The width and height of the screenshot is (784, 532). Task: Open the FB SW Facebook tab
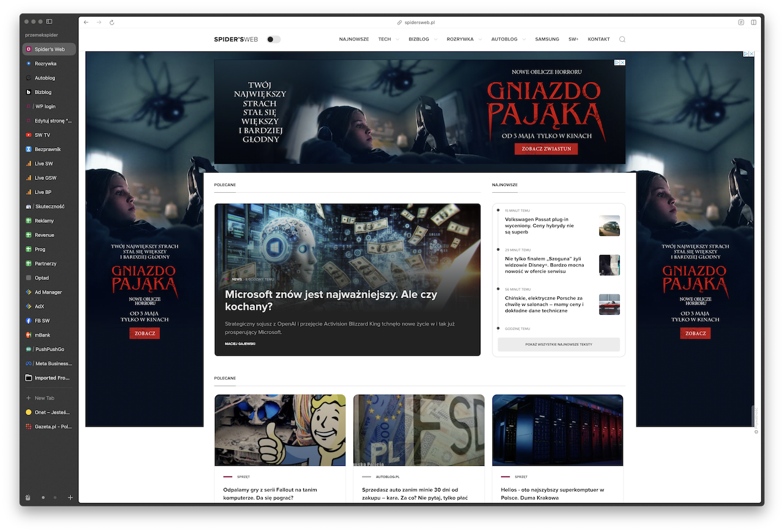pyautogui.click(x=49, y=321)
